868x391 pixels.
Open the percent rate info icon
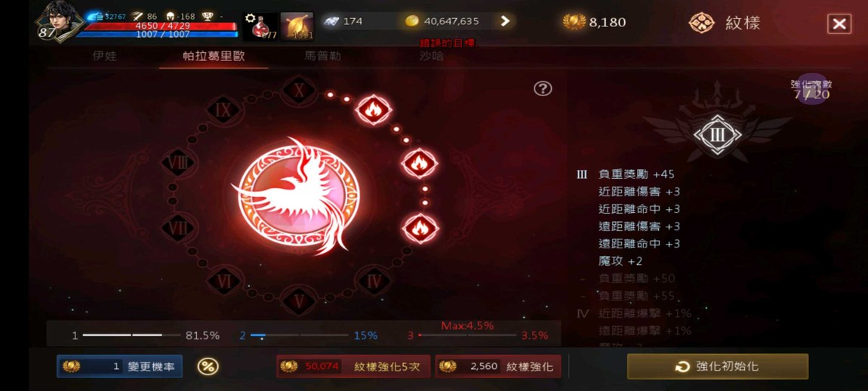[x=208, y=366]
